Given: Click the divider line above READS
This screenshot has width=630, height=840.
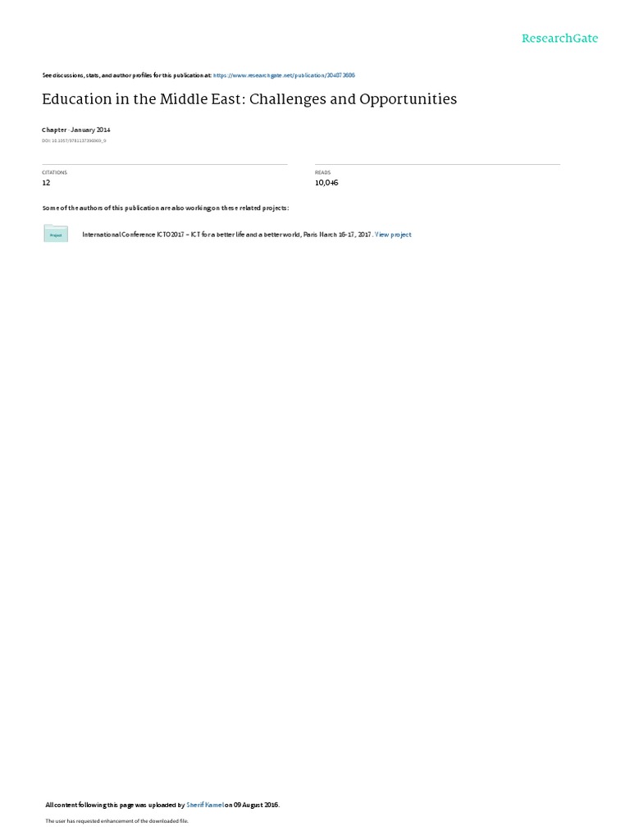Looking at the screenshot, I should tap(438, 164).
